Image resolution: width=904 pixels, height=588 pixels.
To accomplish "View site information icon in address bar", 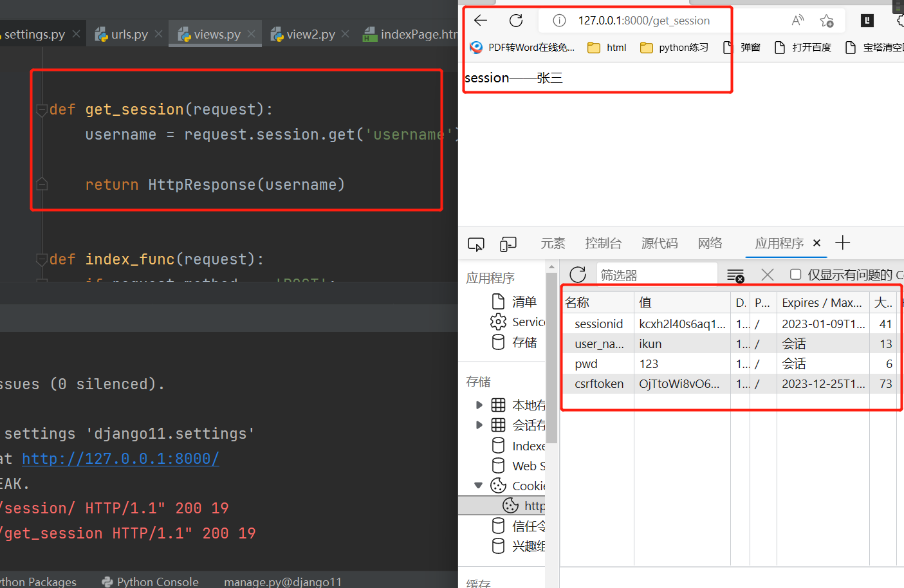I will [x=559, y=21].
